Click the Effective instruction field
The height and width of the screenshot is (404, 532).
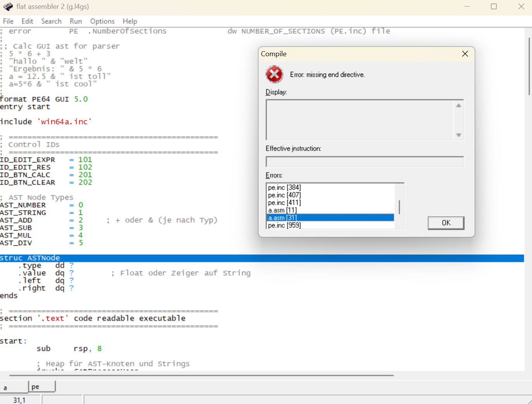click(364, 162)
